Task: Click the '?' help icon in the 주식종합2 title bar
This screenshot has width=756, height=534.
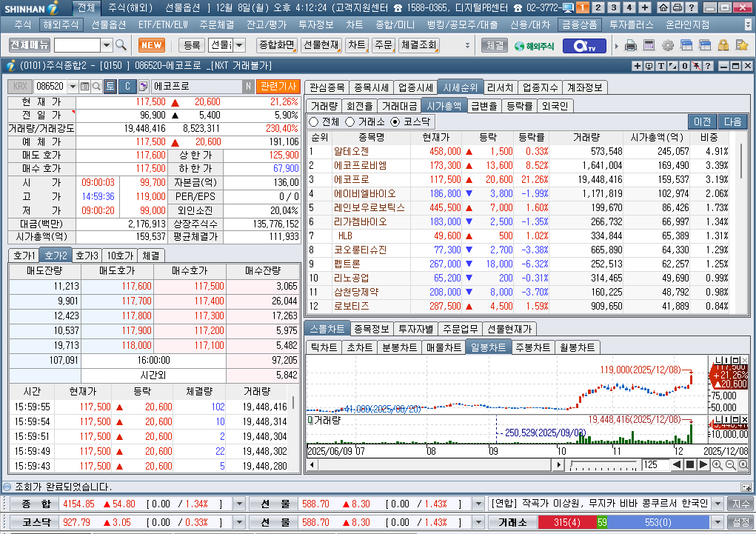Action: coord(708,66)
